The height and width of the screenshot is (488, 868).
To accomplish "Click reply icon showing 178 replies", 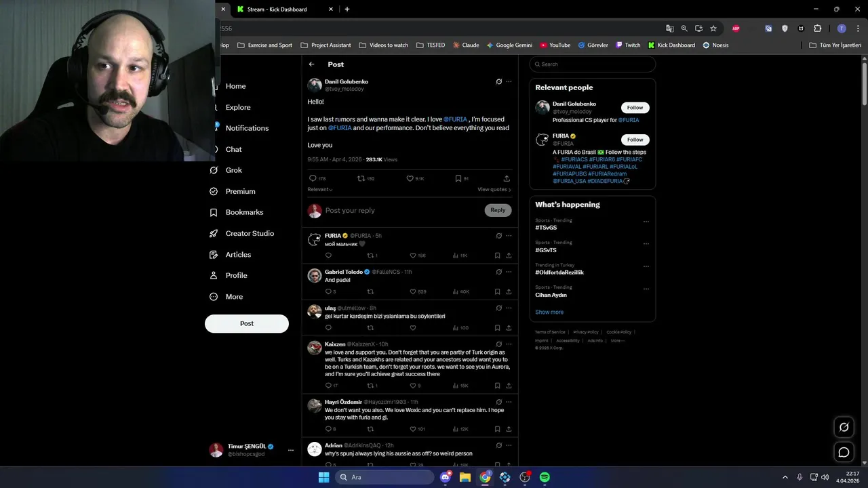I will 313,178.
